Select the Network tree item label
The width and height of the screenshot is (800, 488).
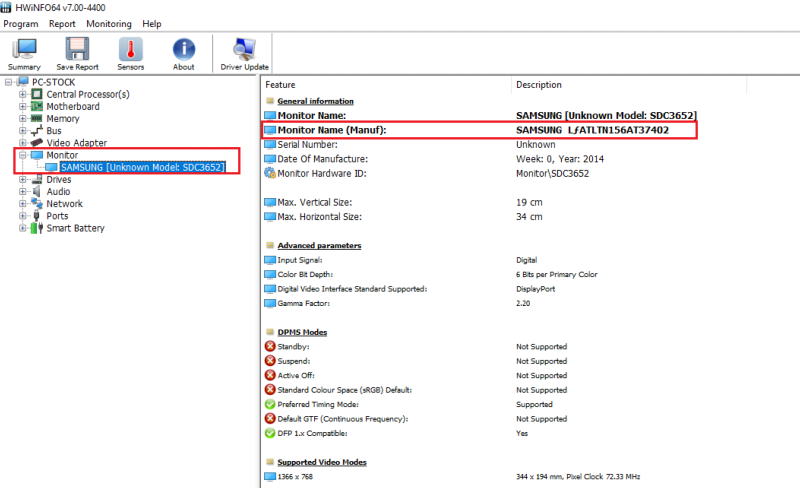click(x=64, y=204)
